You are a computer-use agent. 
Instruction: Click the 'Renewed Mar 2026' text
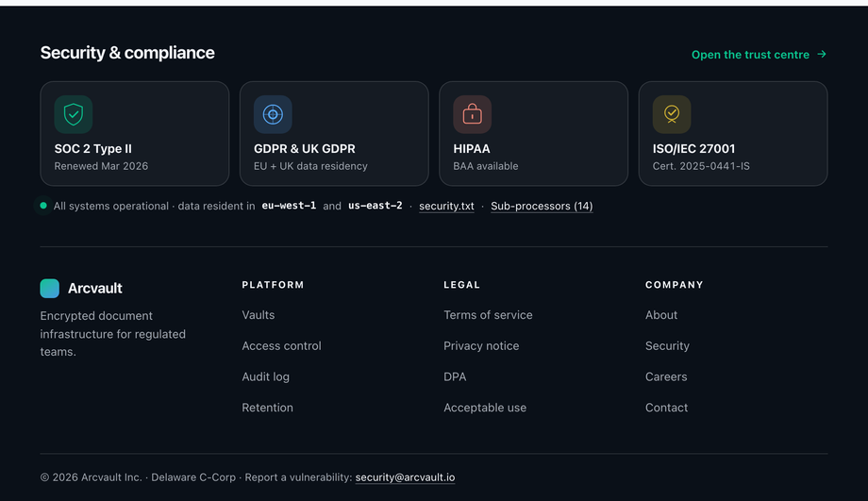point(101,166)
